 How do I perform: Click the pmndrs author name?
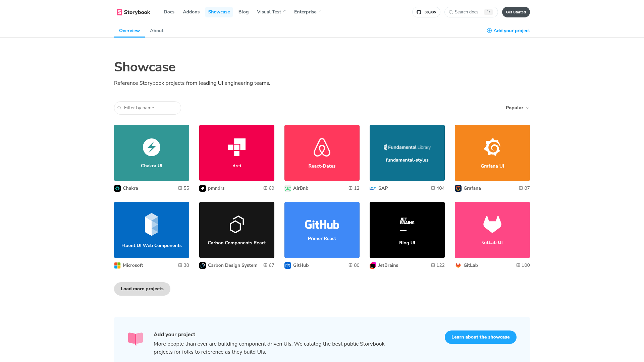tap(216, 188)
